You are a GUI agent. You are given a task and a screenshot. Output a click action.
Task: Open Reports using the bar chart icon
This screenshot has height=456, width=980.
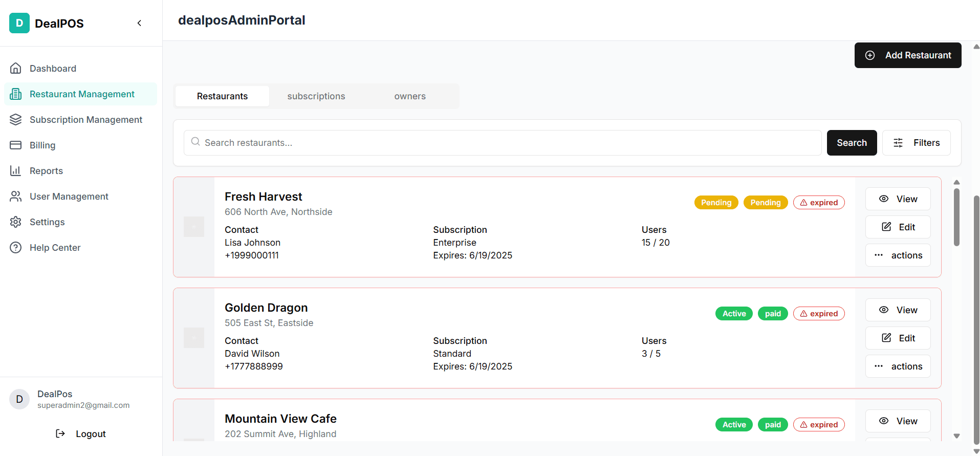click(x=16, y=170)
